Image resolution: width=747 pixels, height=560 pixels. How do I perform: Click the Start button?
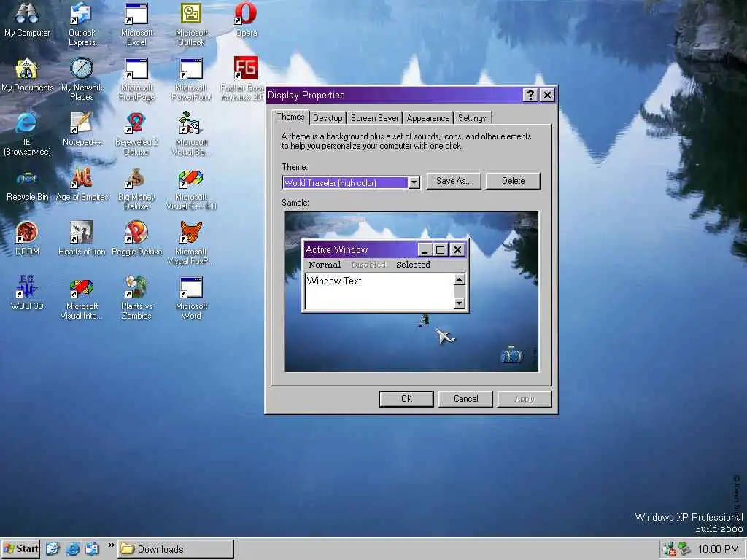coord(20,548)
